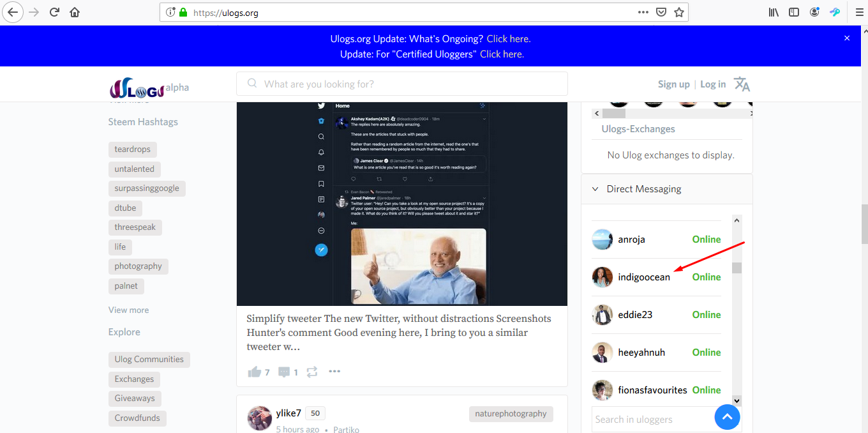The height and width of the screenshot is (433, 868).
Task: Open Exchanges explore tag
Action: [134, 379]
